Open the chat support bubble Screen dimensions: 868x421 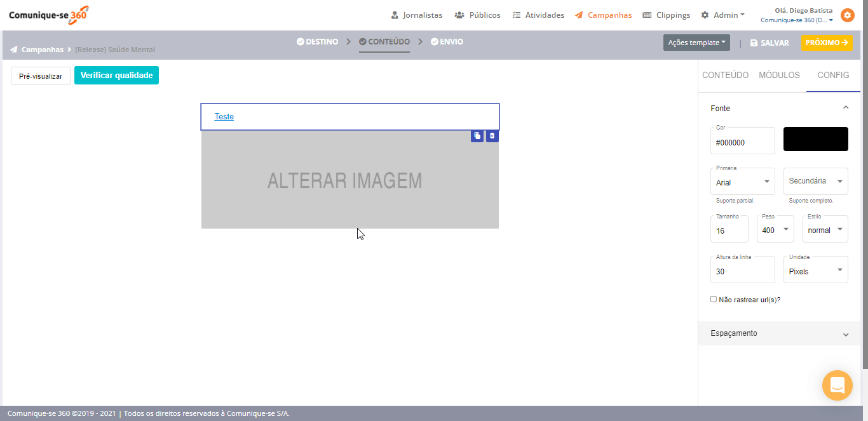click(837, 385)
